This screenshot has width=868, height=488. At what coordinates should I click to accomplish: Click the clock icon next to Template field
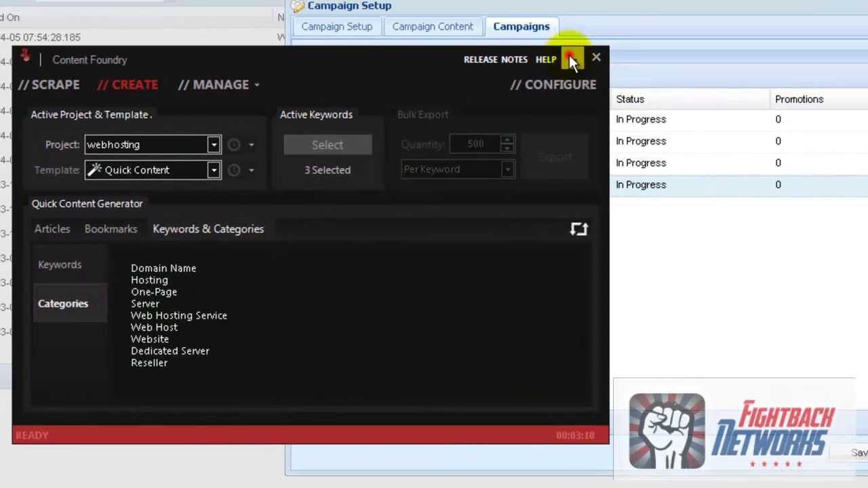coord(234,170)
